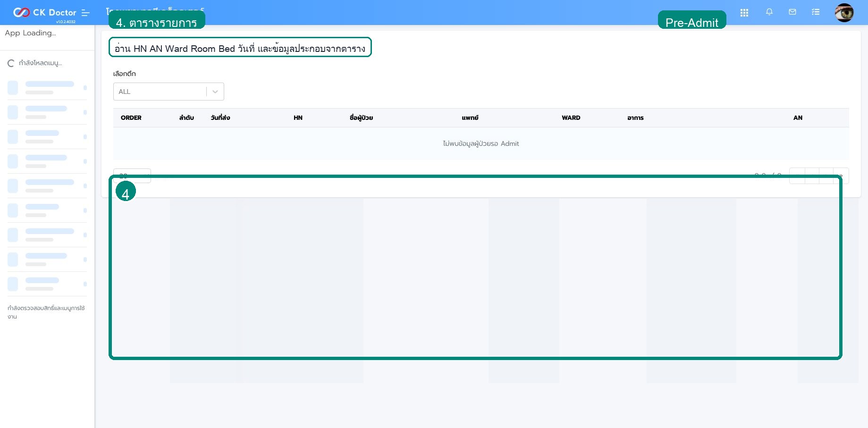Click the กำลังตรวจสอบสิทธิ์และเมนูการใช้งาน status text
This screenshot has height=428, width=868.
tap(46, 312)
